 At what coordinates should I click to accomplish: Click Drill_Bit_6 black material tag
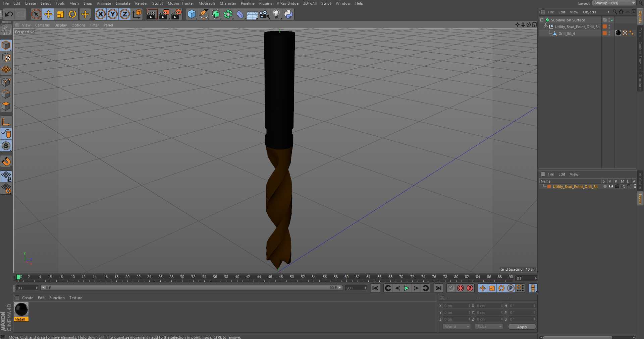(x=618, y=33)
